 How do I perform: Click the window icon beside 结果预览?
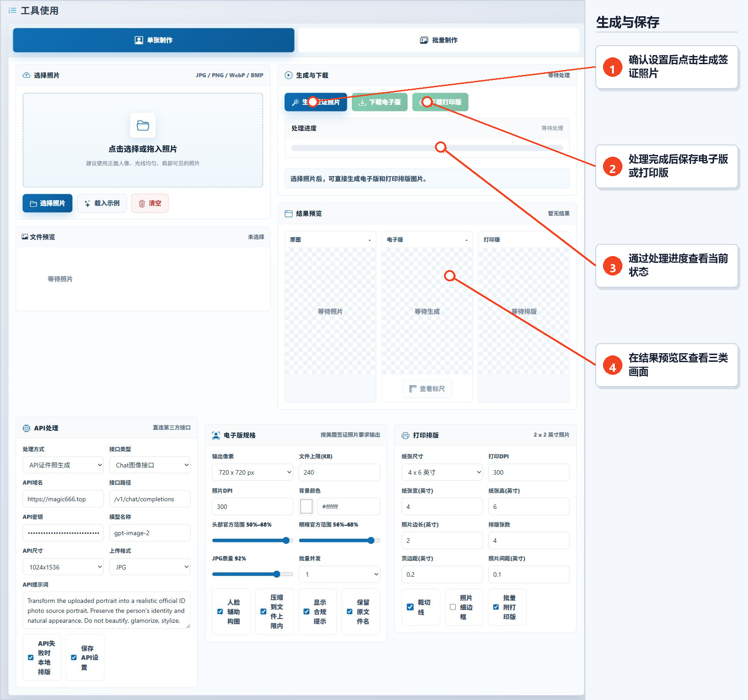(x=289, y=214)
